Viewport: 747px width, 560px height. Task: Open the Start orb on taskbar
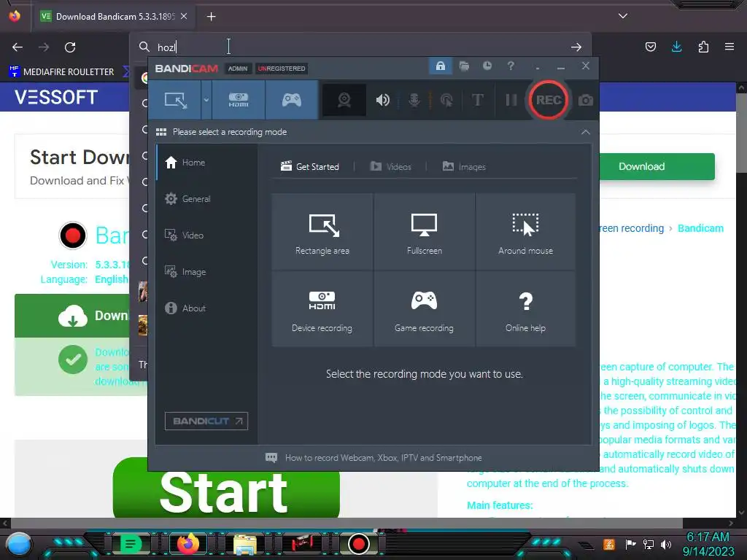[19, 544]
